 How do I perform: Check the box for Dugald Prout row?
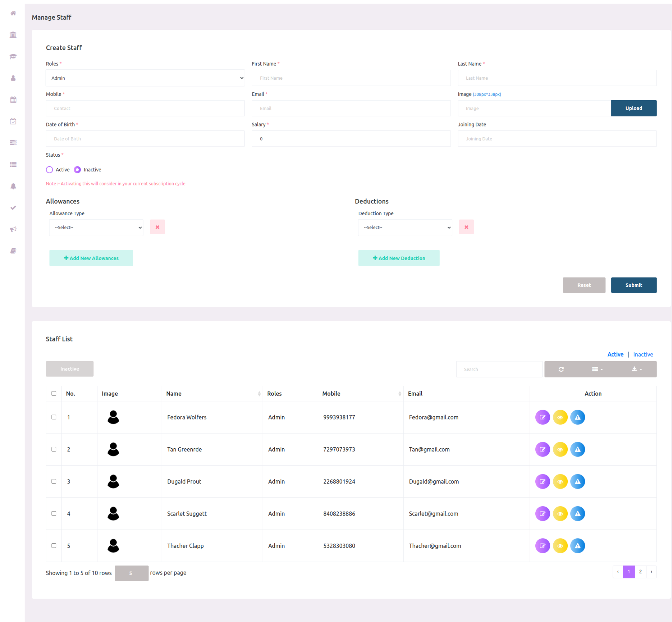tap(54, 481)
